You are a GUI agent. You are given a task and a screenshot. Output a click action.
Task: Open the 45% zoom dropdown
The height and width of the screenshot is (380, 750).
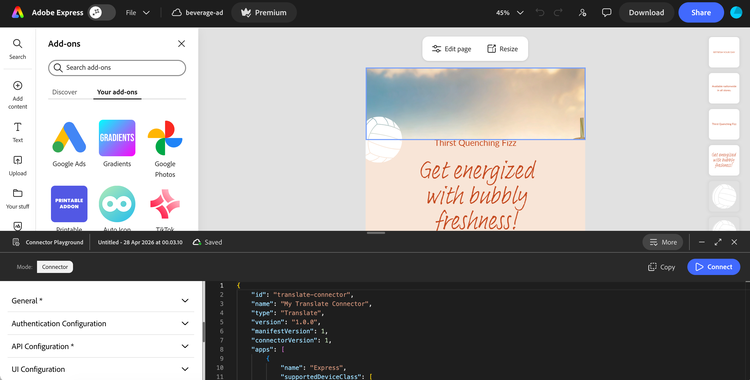pos(509,12)
